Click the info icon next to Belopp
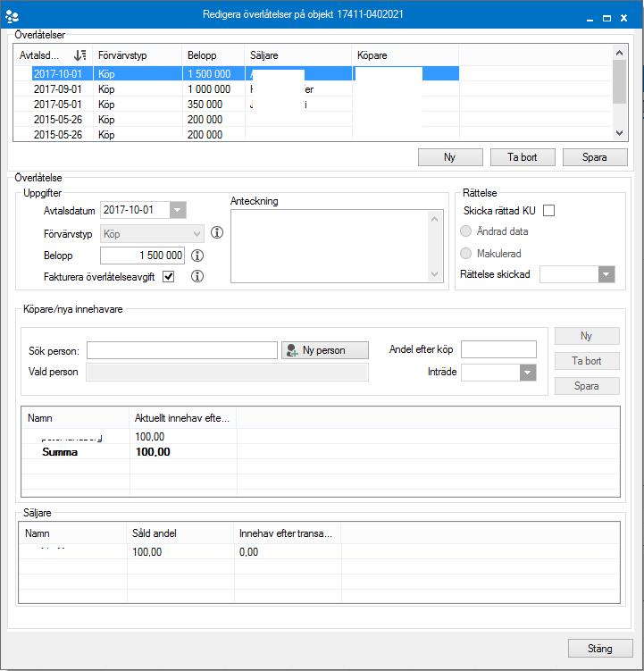Screen dimensions: 644x671 coord(197,256)
